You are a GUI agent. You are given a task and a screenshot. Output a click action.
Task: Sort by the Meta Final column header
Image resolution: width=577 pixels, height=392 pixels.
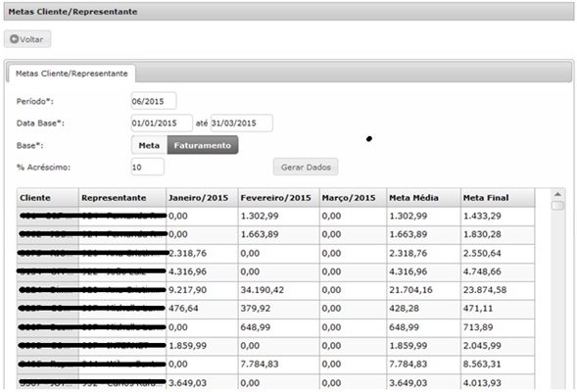498,198
